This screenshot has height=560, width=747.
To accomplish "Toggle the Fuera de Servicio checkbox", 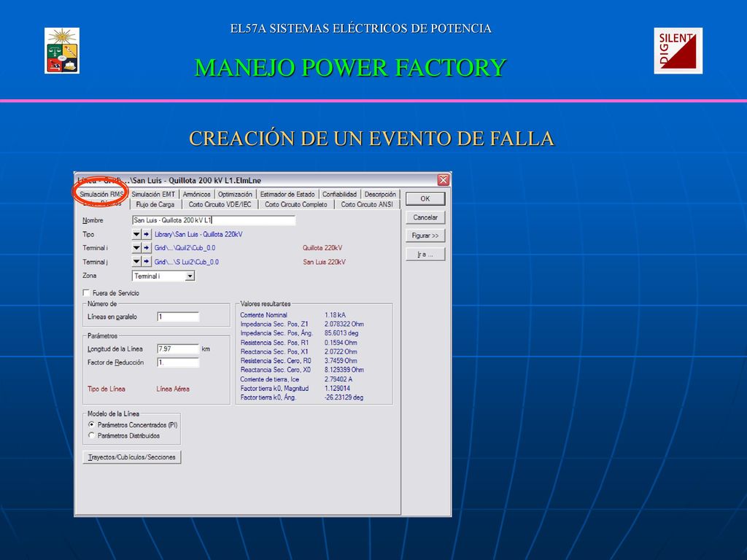I will 86,293.
